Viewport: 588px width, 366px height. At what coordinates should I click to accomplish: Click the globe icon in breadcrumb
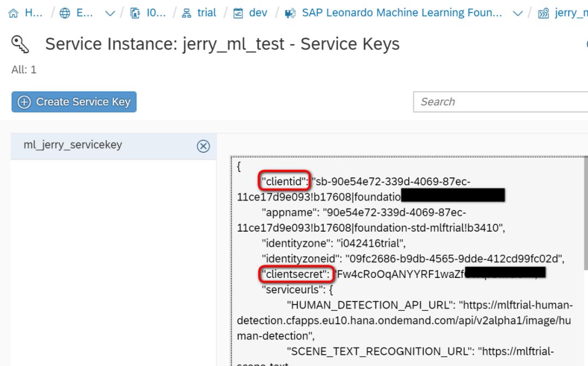pyautogui.click(x=65, y=14)
